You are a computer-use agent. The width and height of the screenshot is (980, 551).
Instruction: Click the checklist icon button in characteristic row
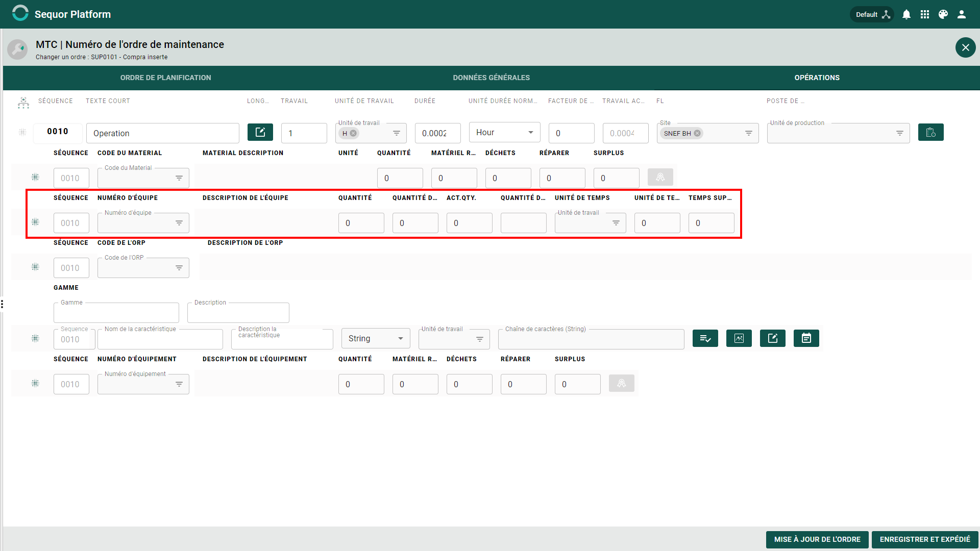tap(705, 338)
